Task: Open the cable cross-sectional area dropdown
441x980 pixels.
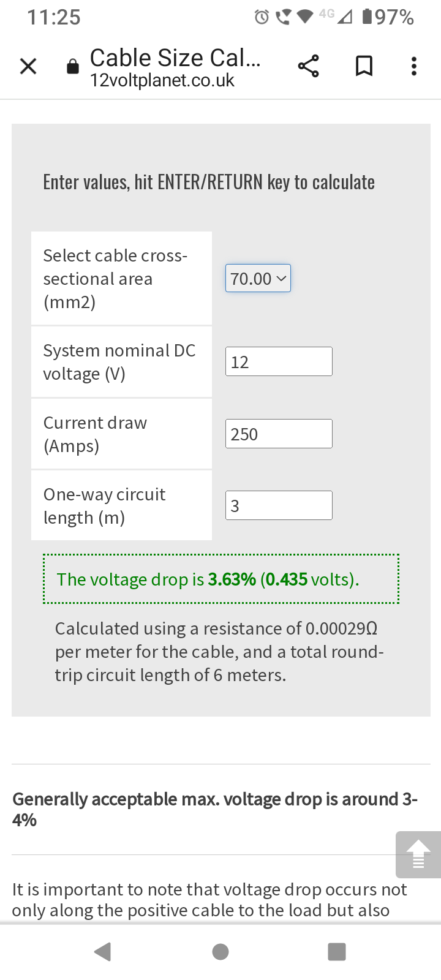Action: [258, 278]
